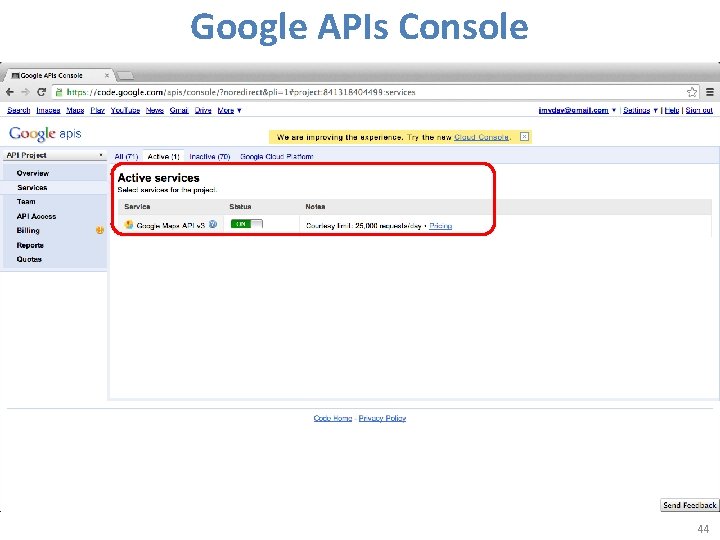Expand the API Project dropdown
The image size is (720, 540).
tap(55, 155)
